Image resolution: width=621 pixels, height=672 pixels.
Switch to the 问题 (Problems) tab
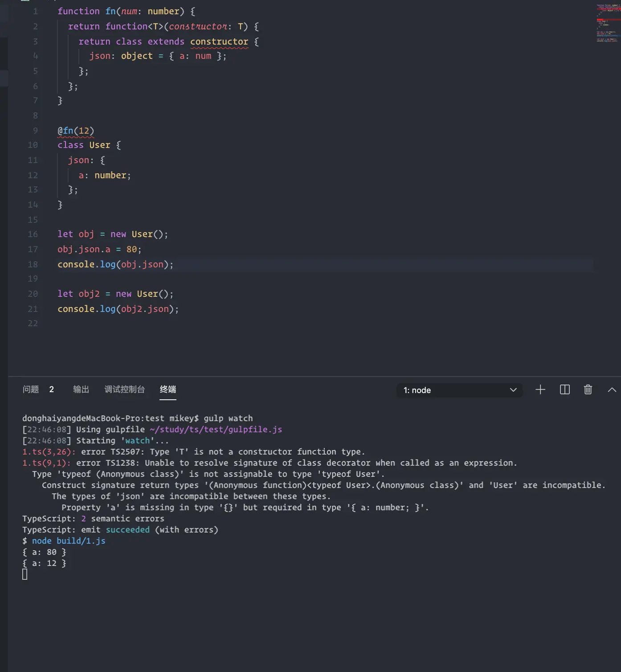31,389
